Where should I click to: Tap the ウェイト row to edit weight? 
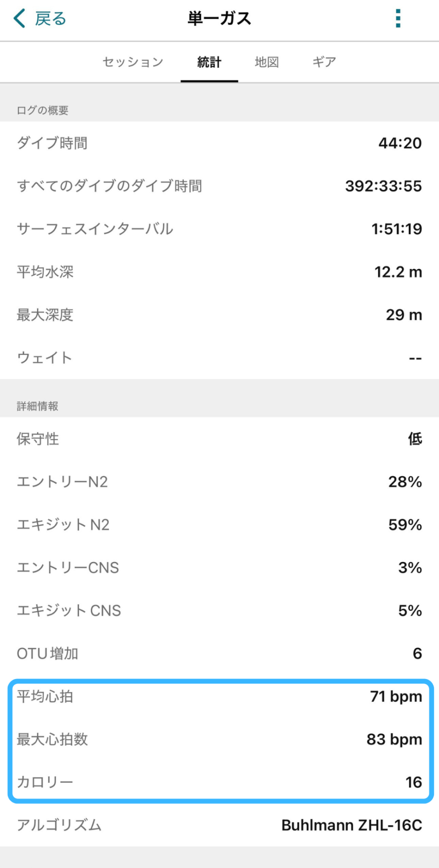219,358
